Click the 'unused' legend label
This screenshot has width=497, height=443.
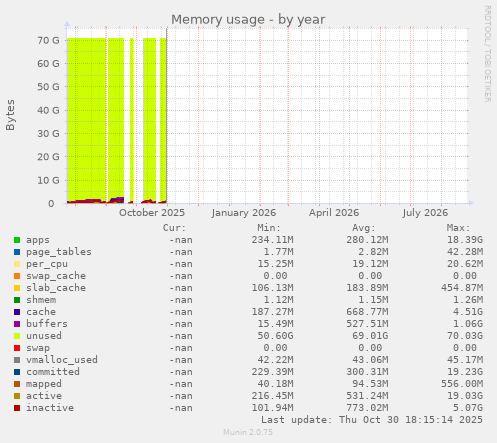tap(44, 336)
